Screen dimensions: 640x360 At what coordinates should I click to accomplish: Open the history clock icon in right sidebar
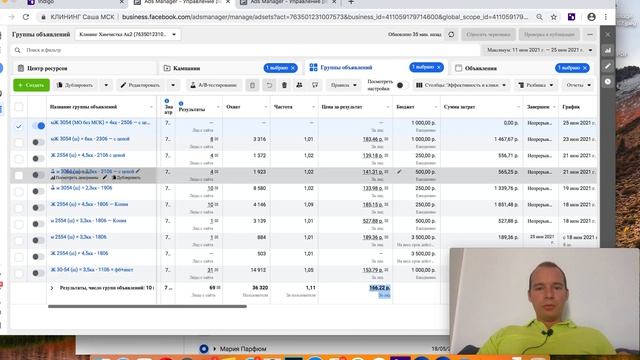click(607, 82)
